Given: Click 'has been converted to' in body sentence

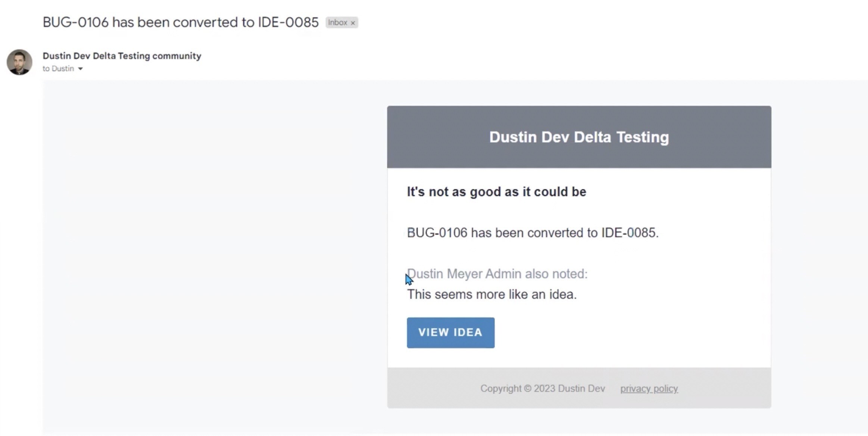Looking at the screenshot, I should 534,233.
